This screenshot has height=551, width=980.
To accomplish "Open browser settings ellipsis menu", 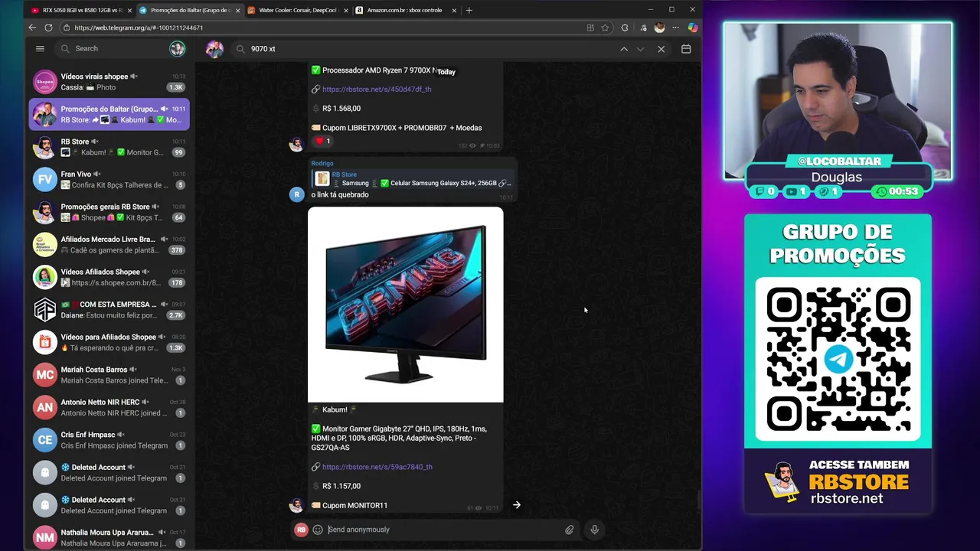I will [x=676, y=28].
